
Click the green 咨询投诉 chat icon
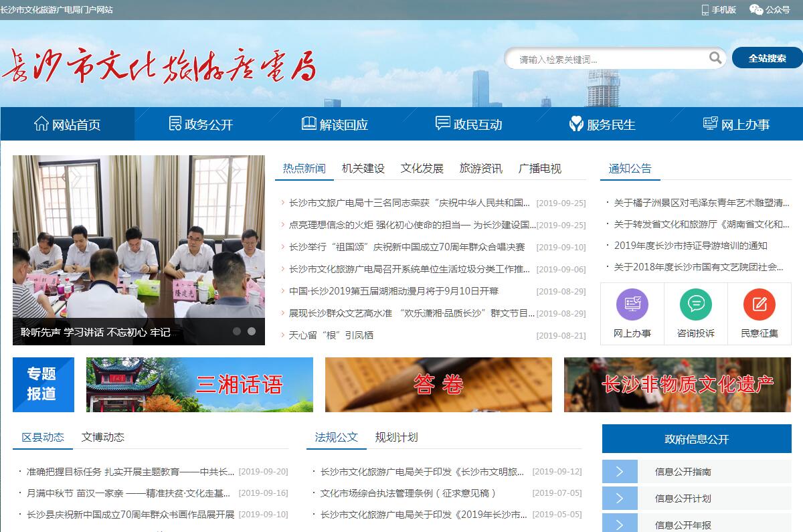[695, 304]
